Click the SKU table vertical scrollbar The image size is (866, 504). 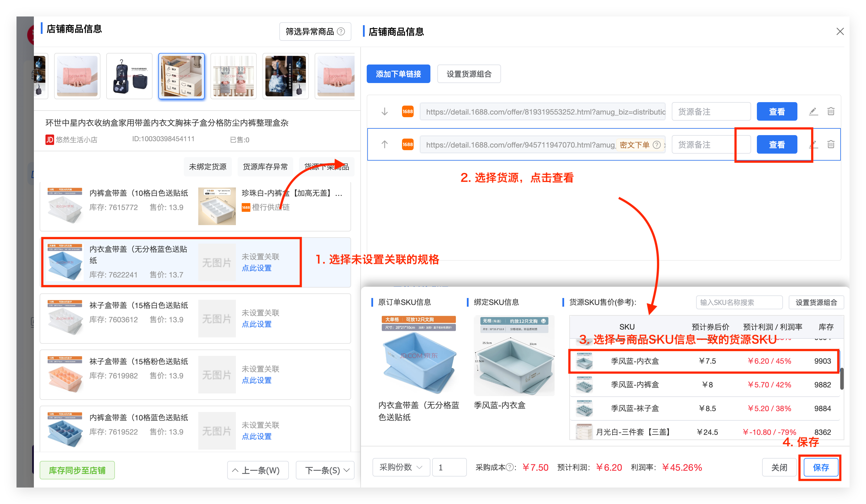point(842,379)
